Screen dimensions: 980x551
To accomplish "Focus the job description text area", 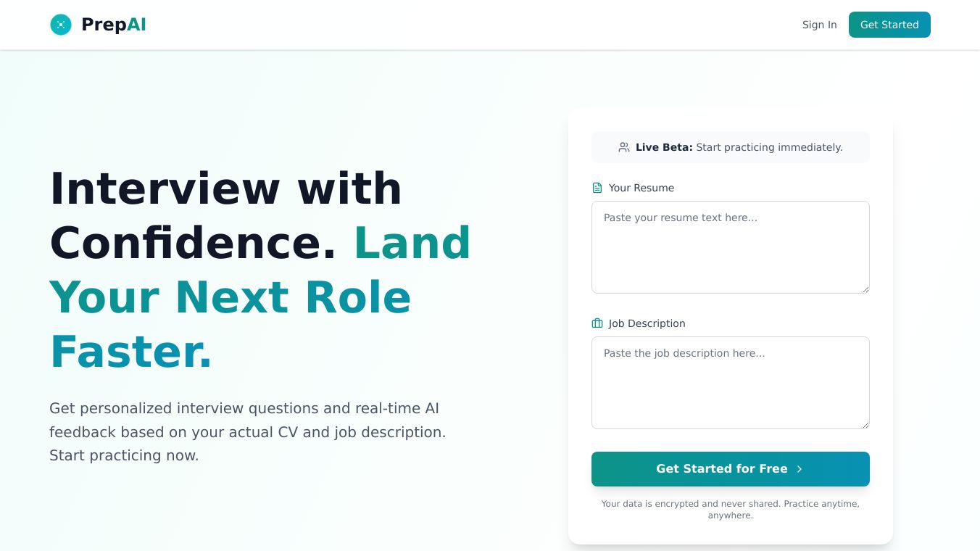I will (x=730, y=382).
